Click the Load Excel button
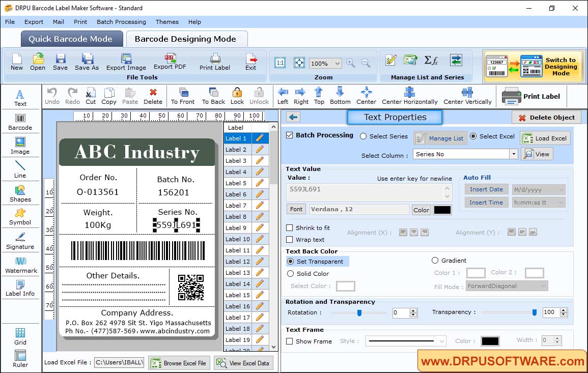This screenshot has width=588, height=373. [x=545, y=138]
